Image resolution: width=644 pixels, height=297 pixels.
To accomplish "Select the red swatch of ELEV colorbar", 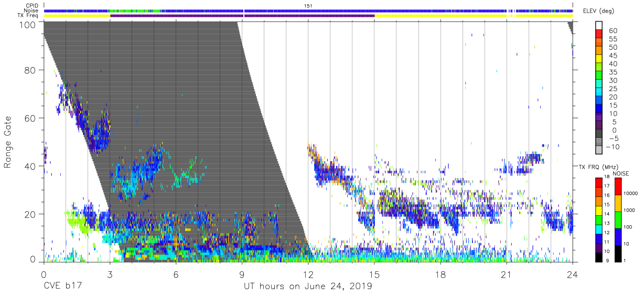I will [x=599, y=34].
